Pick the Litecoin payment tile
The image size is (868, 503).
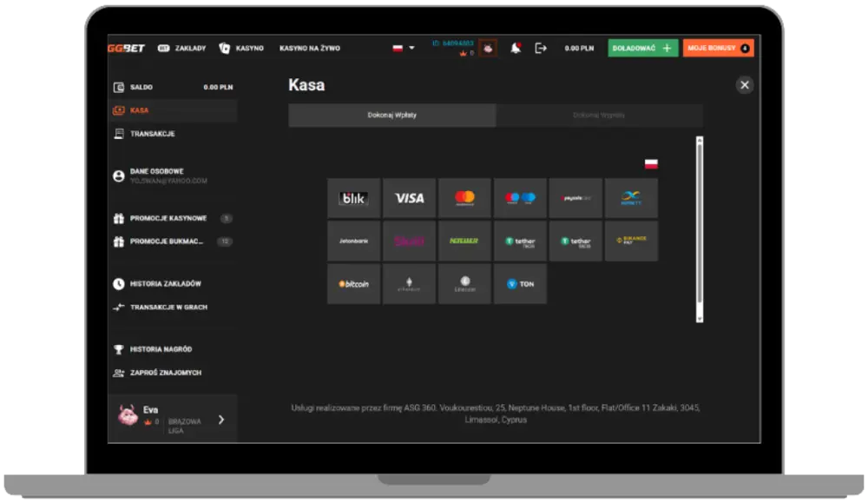pyautogui.click(x=464, y=283)
